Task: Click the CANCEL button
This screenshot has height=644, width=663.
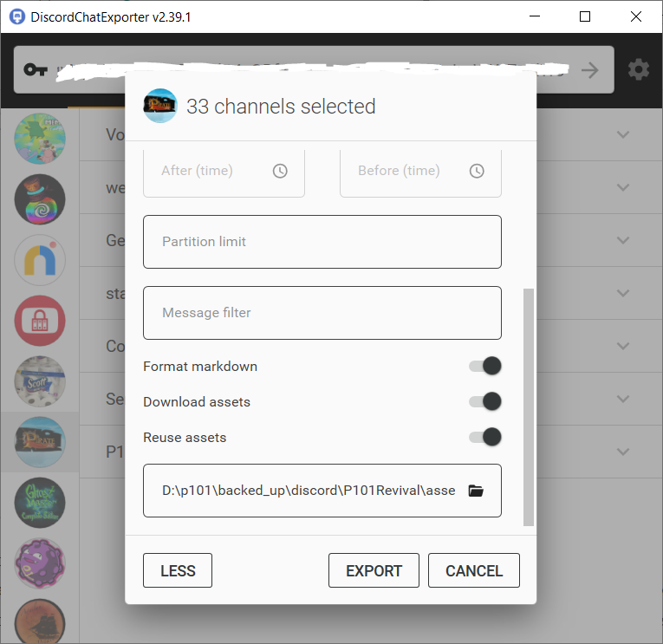Action: coord(473,570)
